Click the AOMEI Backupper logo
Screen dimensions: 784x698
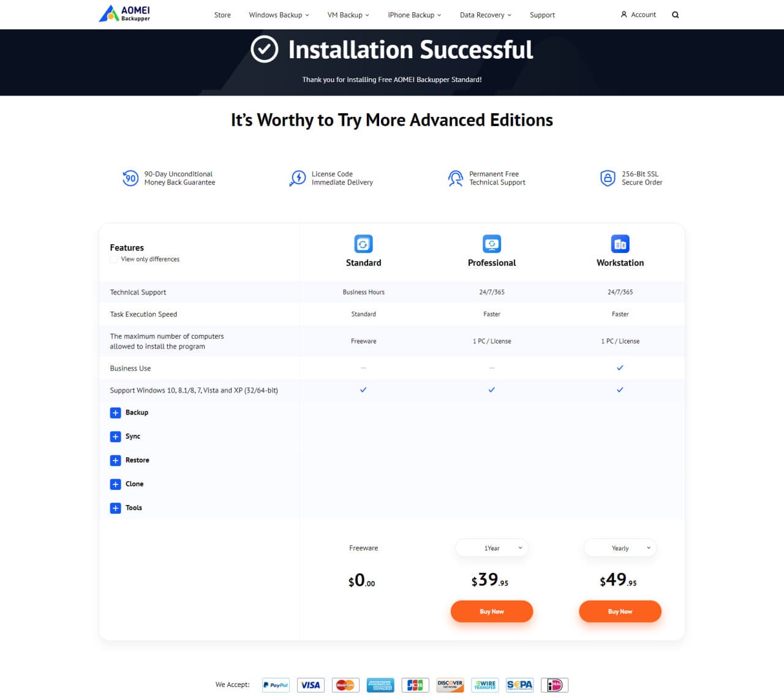tap(125, 13)
